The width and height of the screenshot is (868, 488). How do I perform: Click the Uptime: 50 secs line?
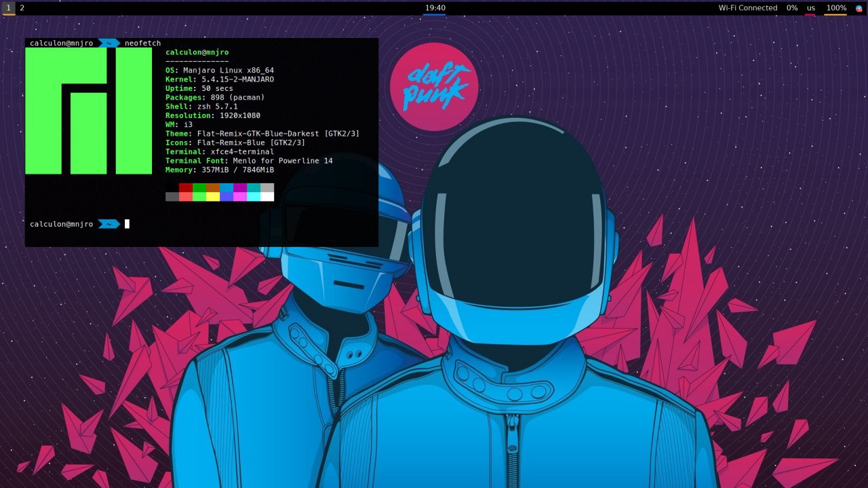(199, 88)
